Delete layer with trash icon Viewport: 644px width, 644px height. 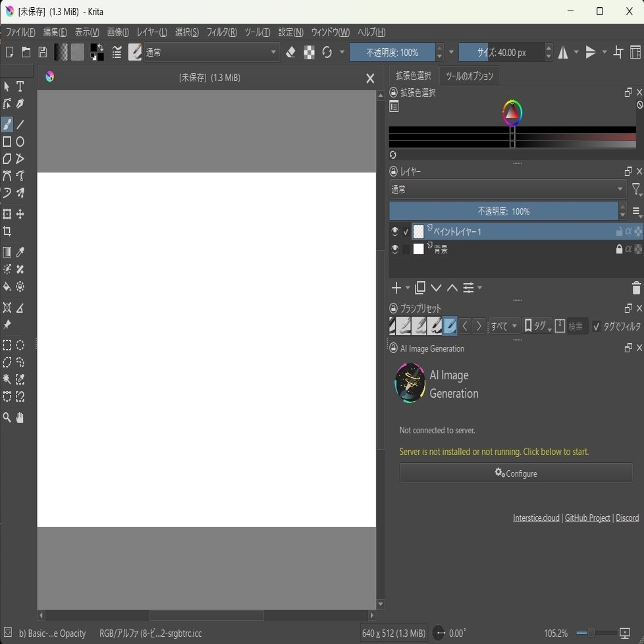click(x=636, y=288)
